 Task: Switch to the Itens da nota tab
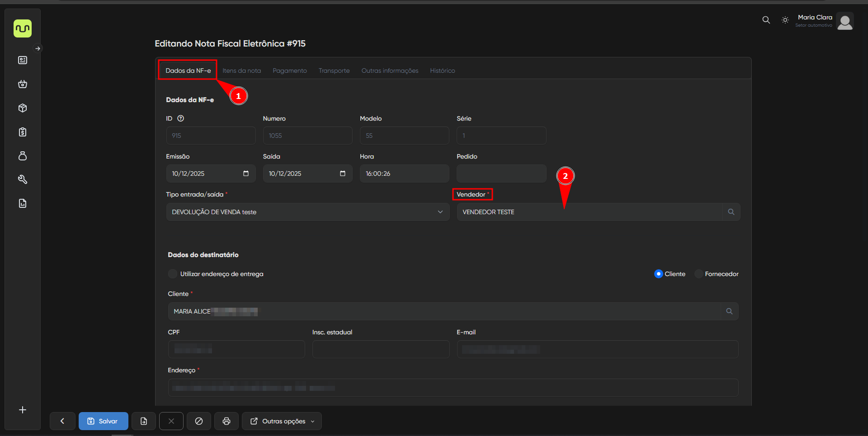[241, 70]
